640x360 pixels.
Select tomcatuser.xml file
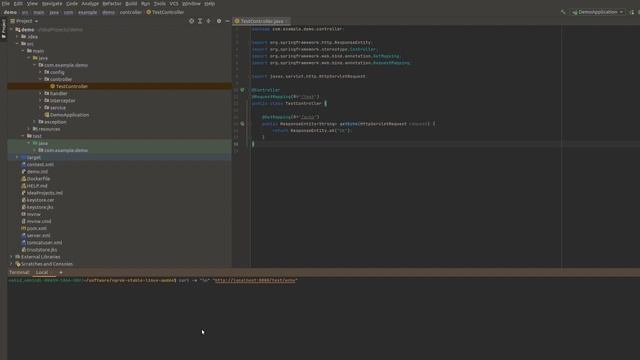click(42, 242)
